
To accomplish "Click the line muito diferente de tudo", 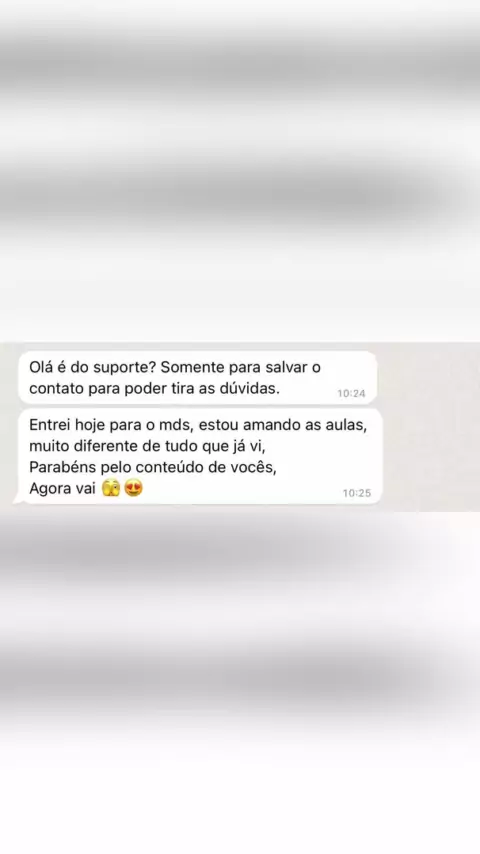I will (x=147, y=446).
